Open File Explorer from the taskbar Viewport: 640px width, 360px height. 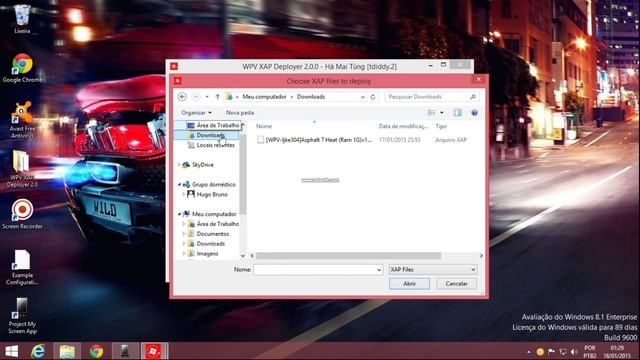(67, 351)
